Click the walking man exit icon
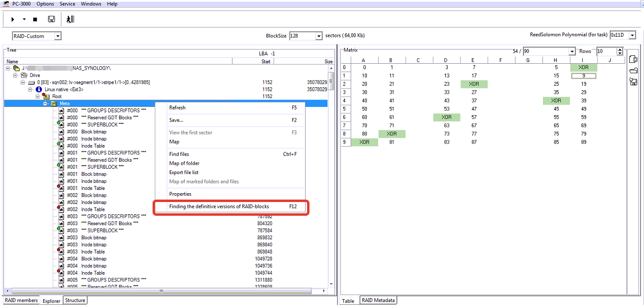644x305 pixels. [71, 19]
